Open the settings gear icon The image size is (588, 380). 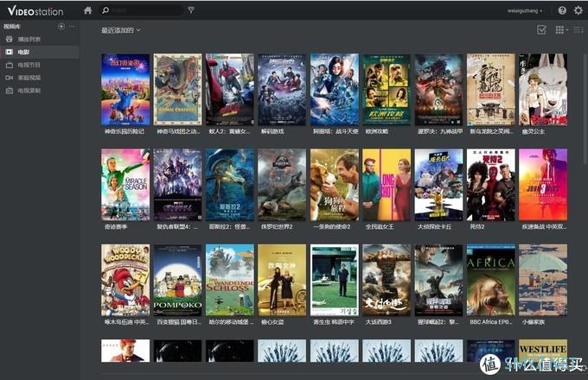pos(578,10)
